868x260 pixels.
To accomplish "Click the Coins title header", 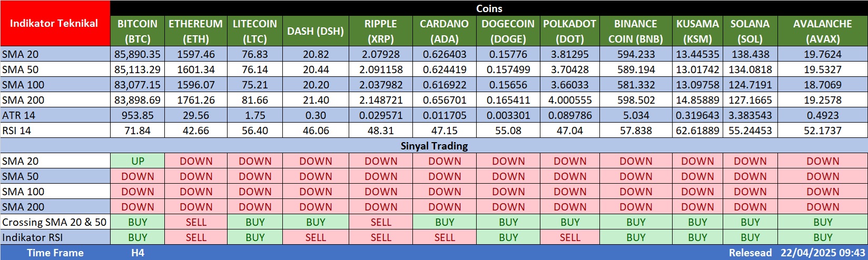I will coord(489,8).
